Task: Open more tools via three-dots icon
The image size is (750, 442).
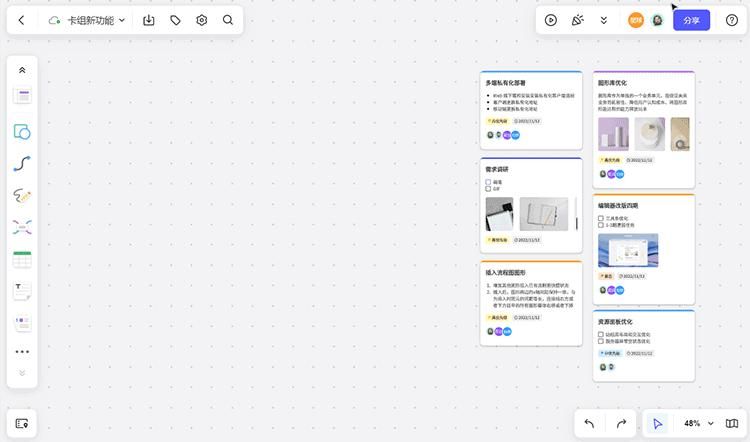Action: click(x=22, y=352)
